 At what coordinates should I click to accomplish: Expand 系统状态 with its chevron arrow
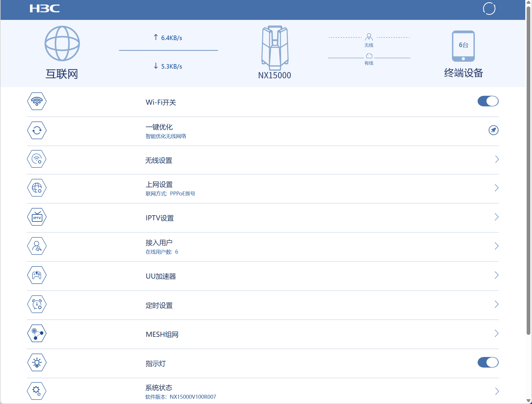coord(497,391)
